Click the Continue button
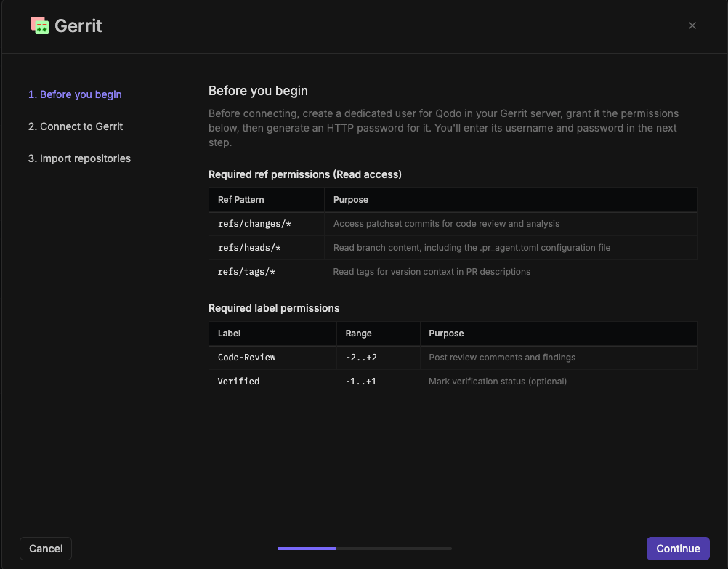The height and width of the screenshot is (569, 728). pyautogui.click(x=678, y=549)
